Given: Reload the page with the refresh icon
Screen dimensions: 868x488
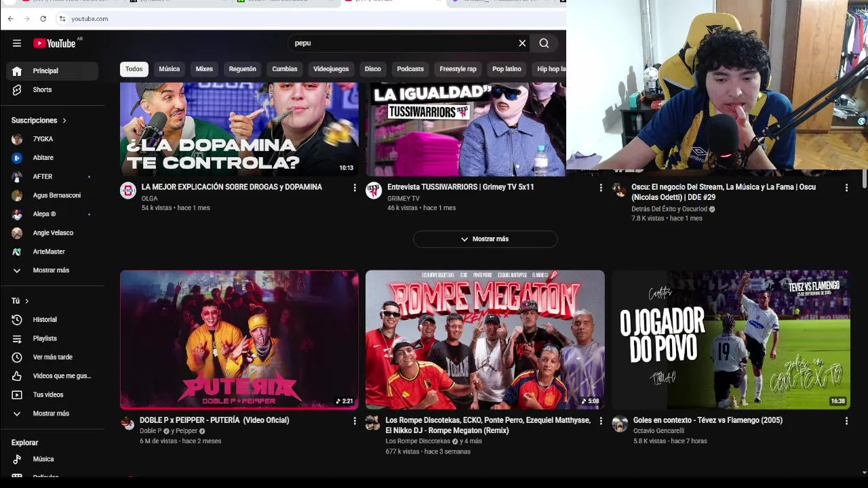Looking at the screenshot, I should pyautogui.click(x=43, y=19).
